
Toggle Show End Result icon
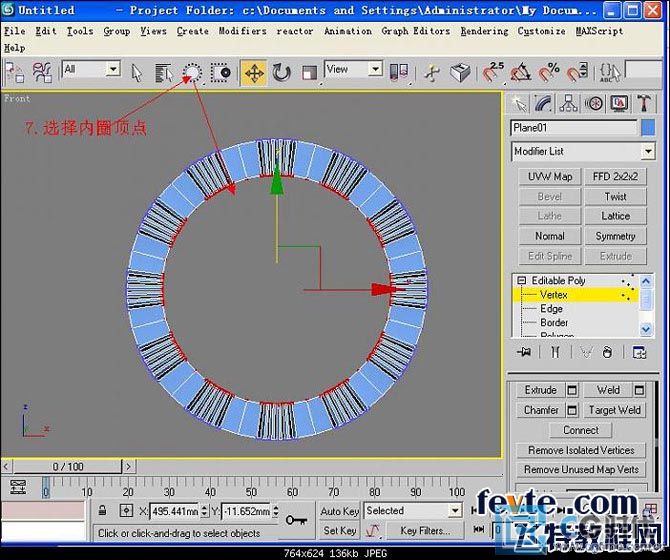pos(555,352)
